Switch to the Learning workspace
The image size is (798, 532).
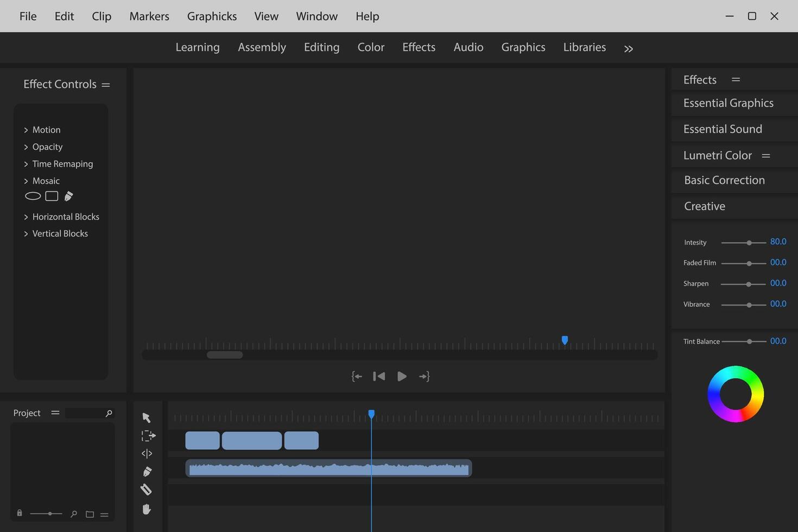[198, 47]
